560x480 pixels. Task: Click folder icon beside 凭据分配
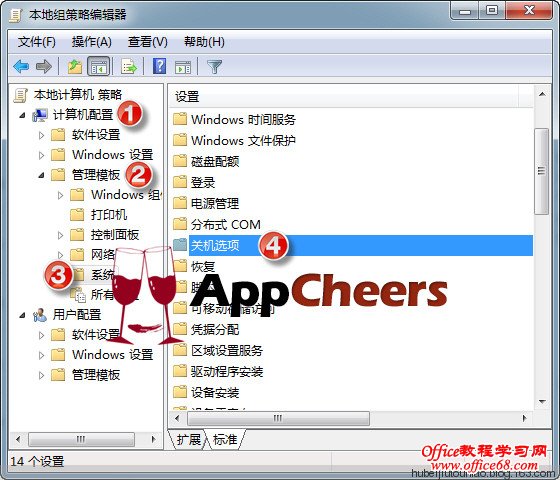click(x=180, y=329)
